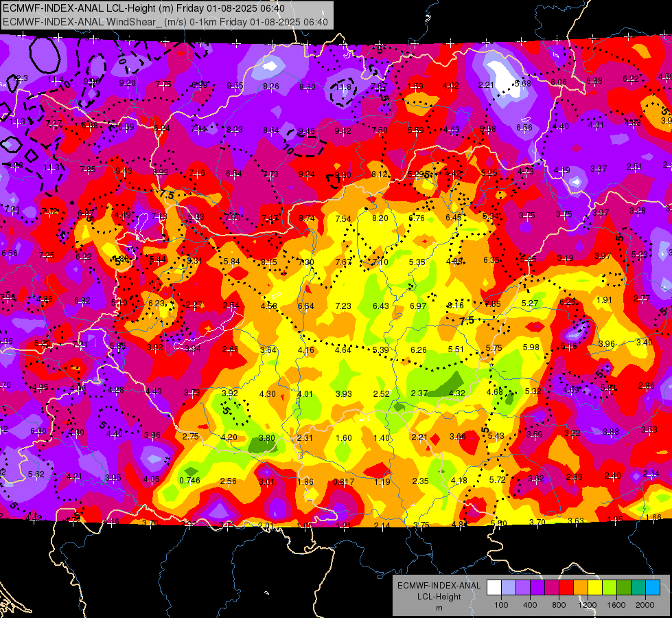Click the wind shear value 1.40
Viewport: 672px width, 618px height.
pyautogui.click(x=382, y=438)
